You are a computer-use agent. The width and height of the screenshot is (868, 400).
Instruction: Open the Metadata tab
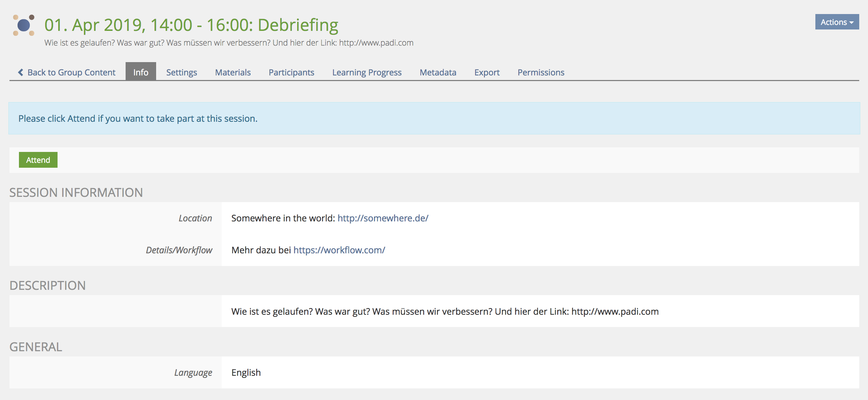(x=438, y=72)
